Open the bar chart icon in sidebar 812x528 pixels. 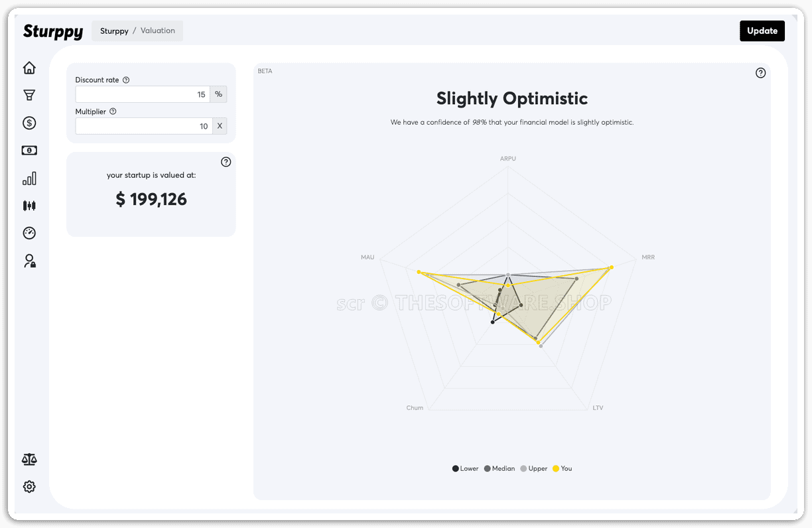click(29, 178)
